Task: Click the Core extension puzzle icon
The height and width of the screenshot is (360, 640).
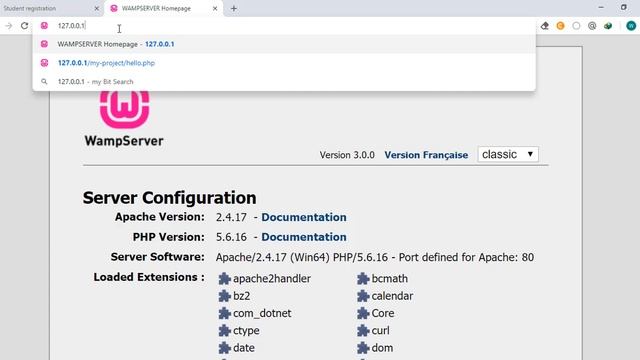Action: 363,313
